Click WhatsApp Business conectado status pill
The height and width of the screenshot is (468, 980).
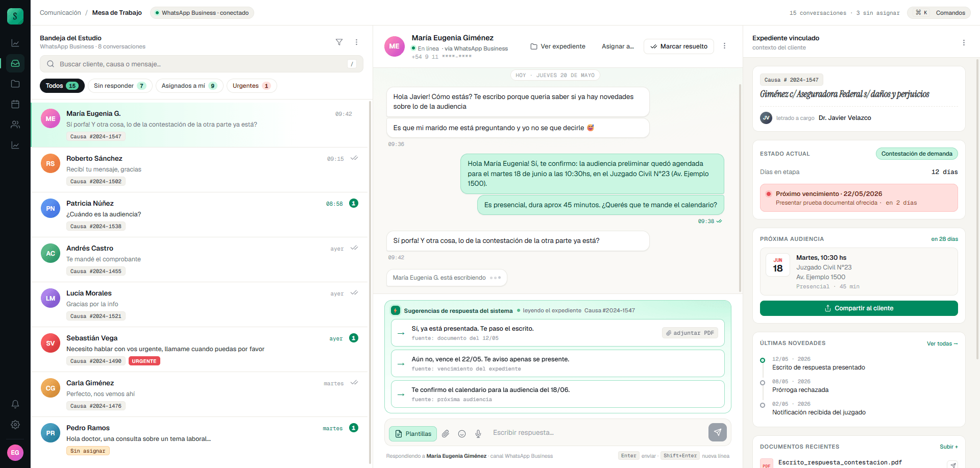point(202,13)
